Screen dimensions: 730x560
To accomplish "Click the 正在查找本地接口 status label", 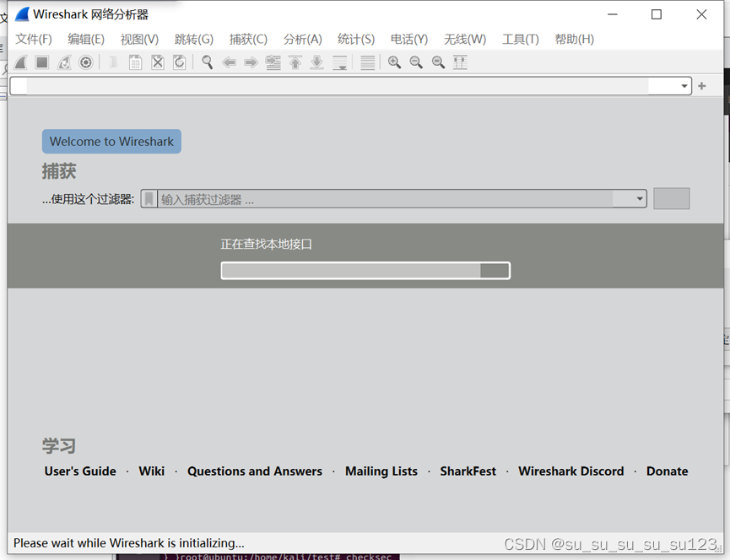I will coord(267,245).
